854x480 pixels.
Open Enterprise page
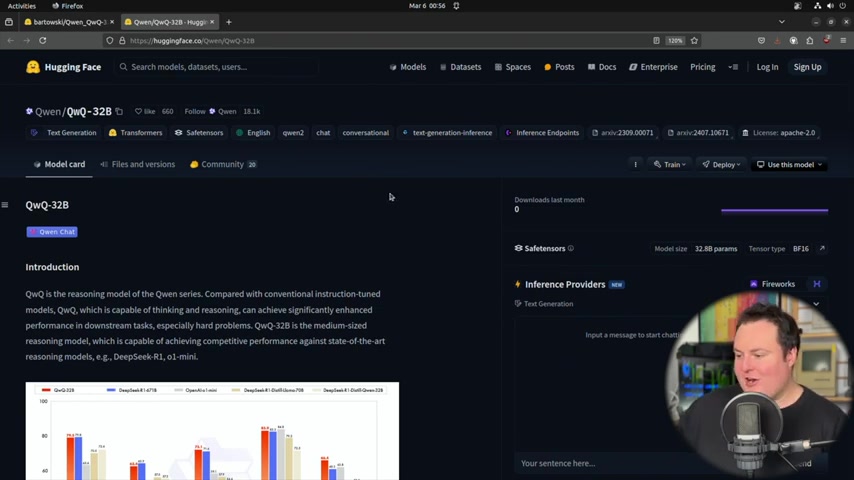point(653,67)
